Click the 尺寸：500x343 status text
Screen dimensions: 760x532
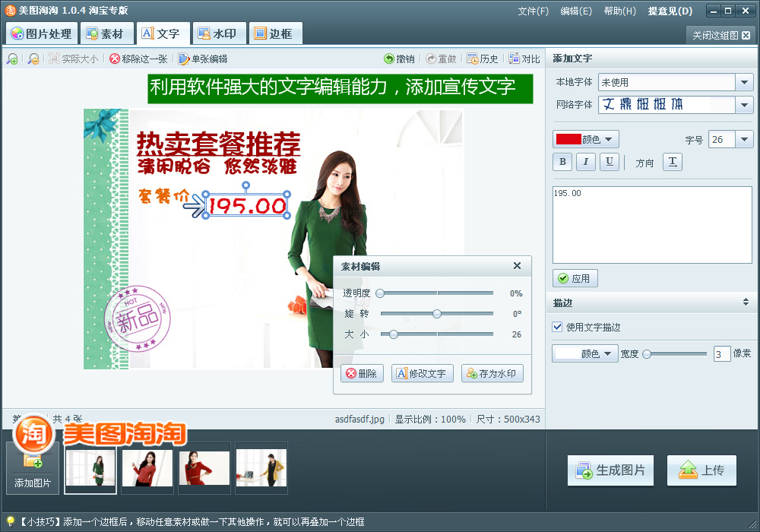click(508, 419)
